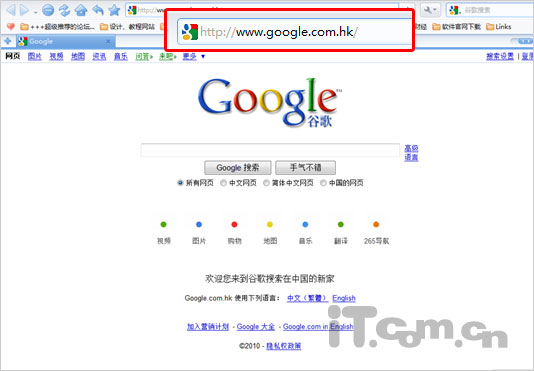
Task: Click the 视频 shortcut label
Action: tap(163, 241)
